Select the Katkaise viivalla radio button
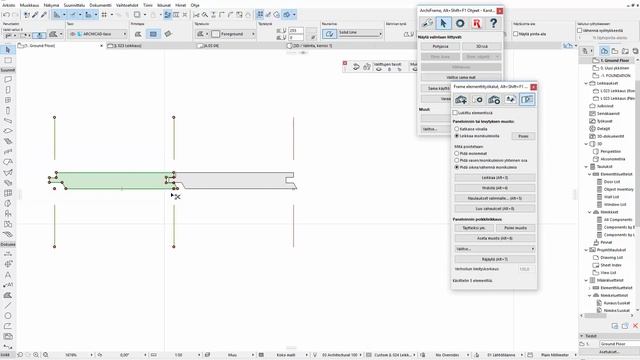 (457, 129)
